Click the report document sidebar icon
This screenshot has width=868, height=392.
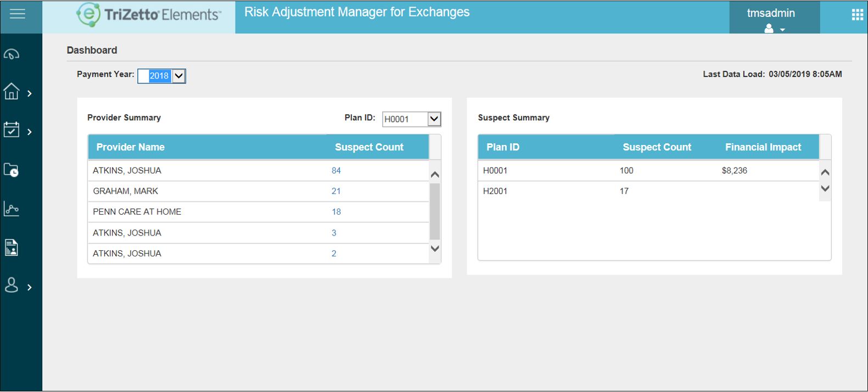pos(12,248)
